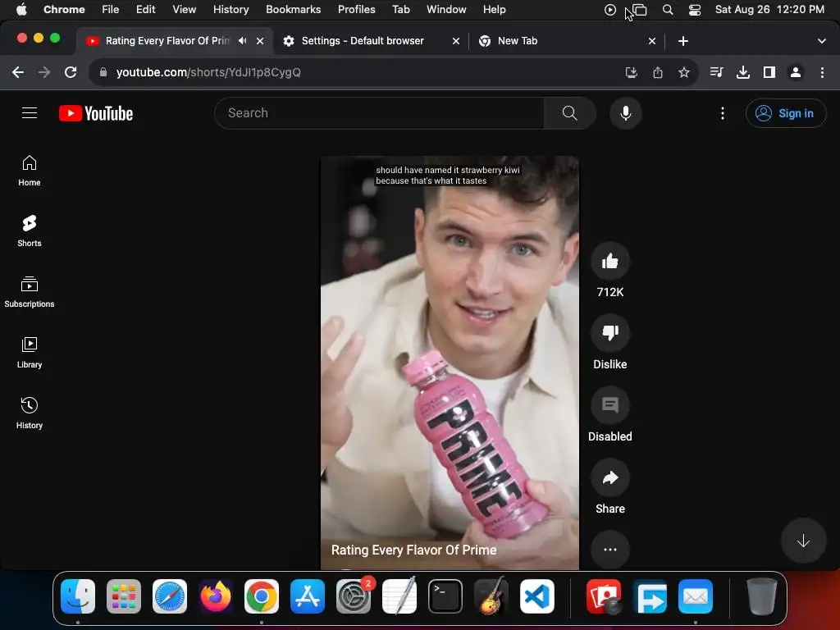
Task: Open screen mirroring menu bar icon
Action: 640,10
